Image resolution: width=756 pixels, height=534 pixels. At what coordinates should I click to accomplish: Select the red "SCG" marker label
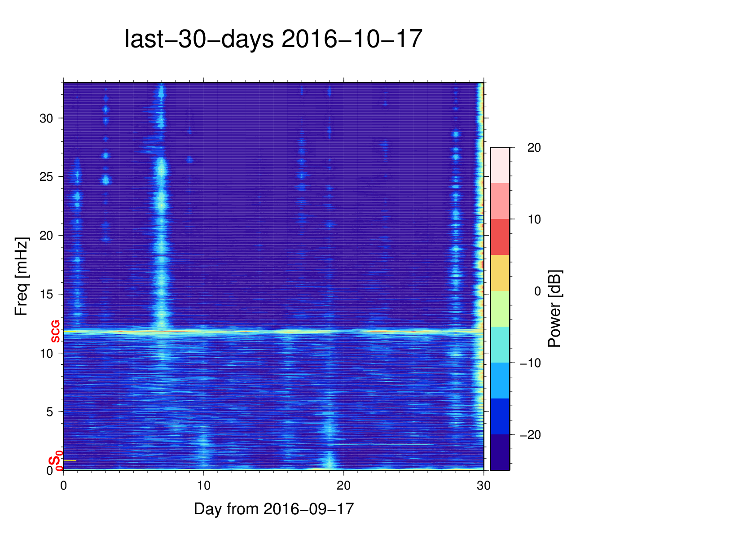55,332
